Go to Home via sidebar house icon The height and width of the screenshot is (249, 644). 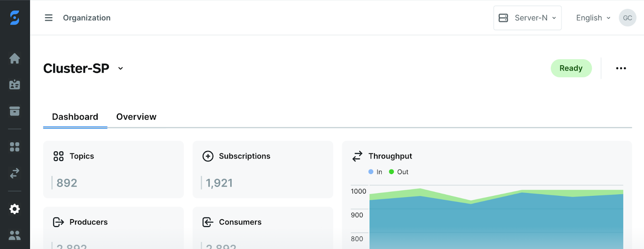point(15,59)
